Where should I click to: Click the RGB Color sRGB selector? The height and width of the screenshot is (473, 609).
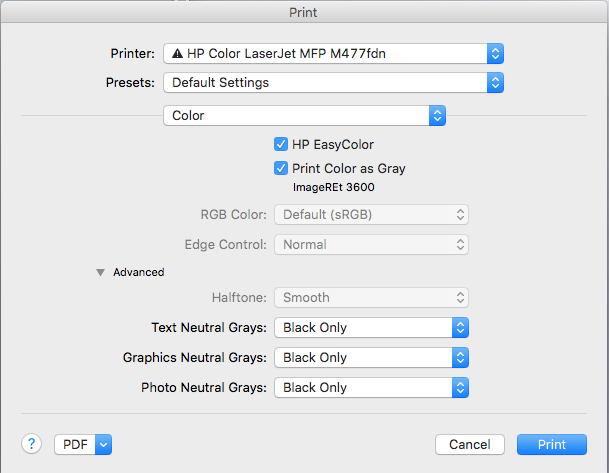(x=372, y=214)
